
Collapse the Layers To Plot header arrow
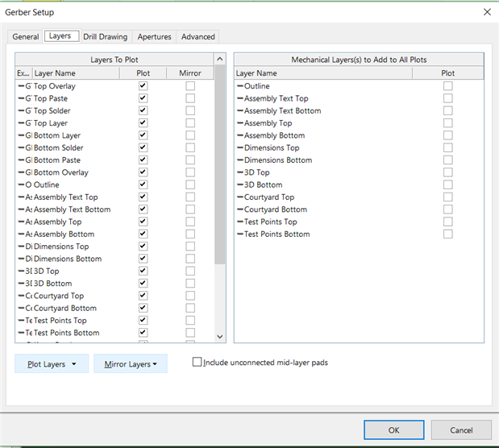pyautogui.click(x=220, y=60)
